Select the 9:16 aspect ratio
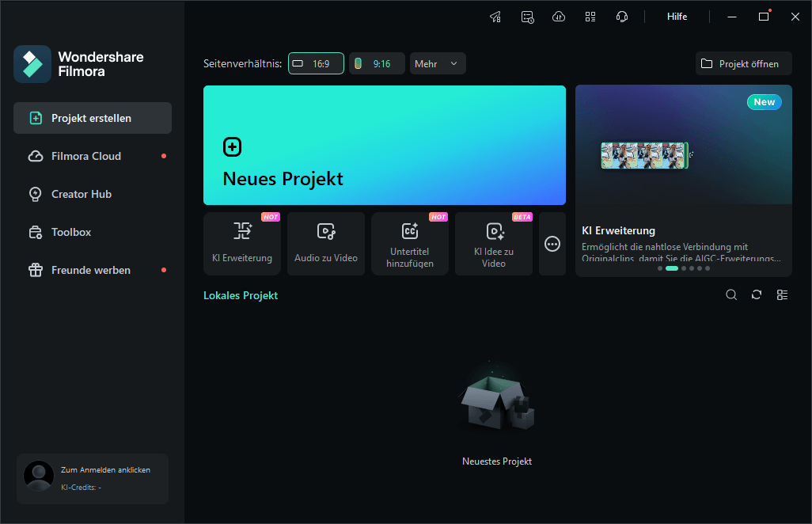 [377, 63]
